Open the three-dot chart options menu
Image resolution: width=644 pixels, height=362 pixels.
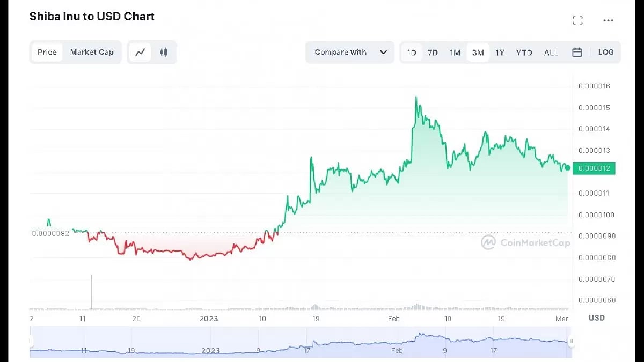point(608,20)
